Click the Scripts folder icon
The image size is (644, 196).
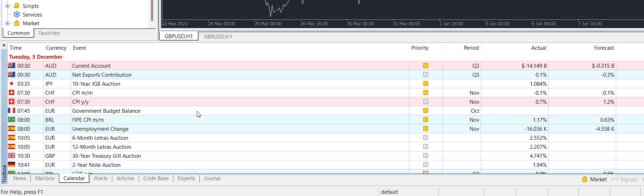17,6
